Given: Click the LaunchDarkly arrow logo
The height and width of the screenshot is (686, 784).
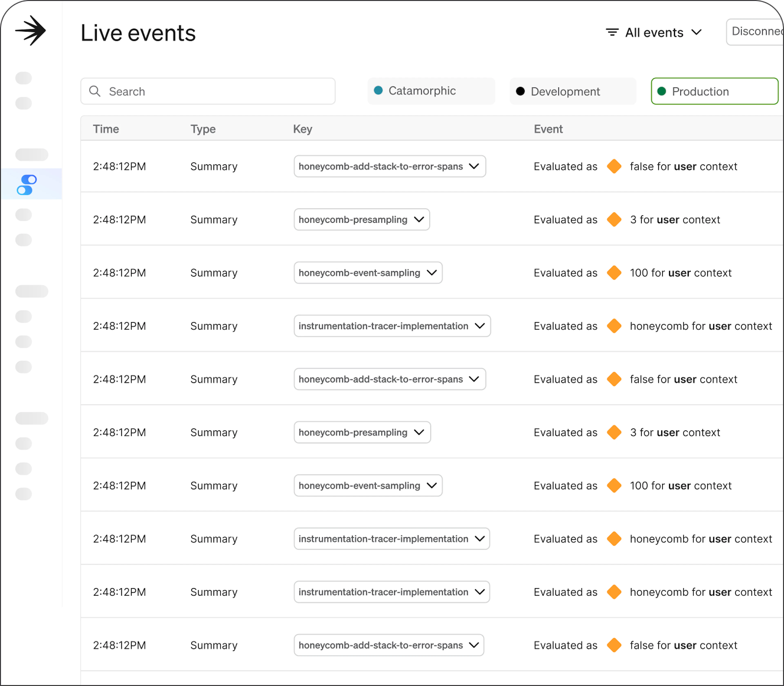Looking at the screenshot, I should (x=31, y=31).
